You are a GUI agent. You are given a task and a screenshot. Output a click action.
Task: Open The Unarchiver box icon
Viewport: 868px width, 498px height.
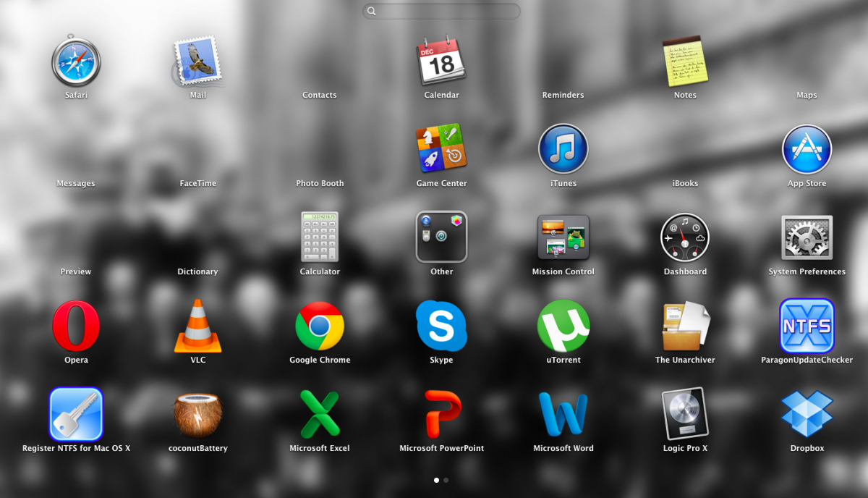click(x=686, y=326)
